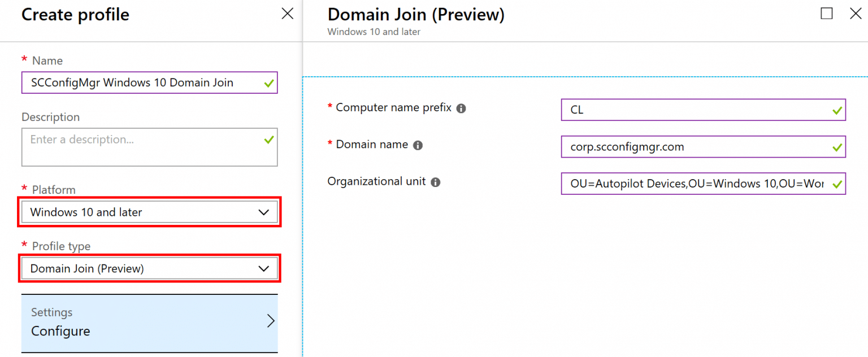Click the chevron arrow on Settings Configure row

tap(271, 320)
